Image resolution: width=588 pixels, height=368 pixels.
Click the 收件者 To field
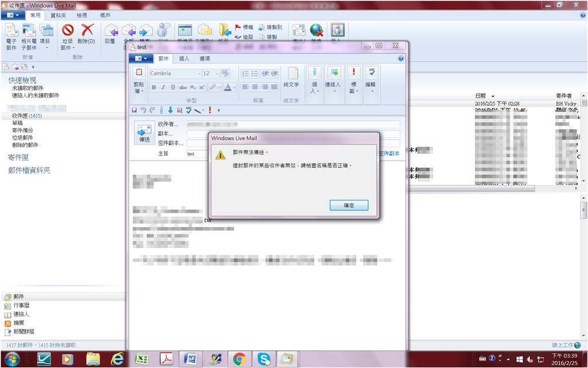click(x=293, y=124)
